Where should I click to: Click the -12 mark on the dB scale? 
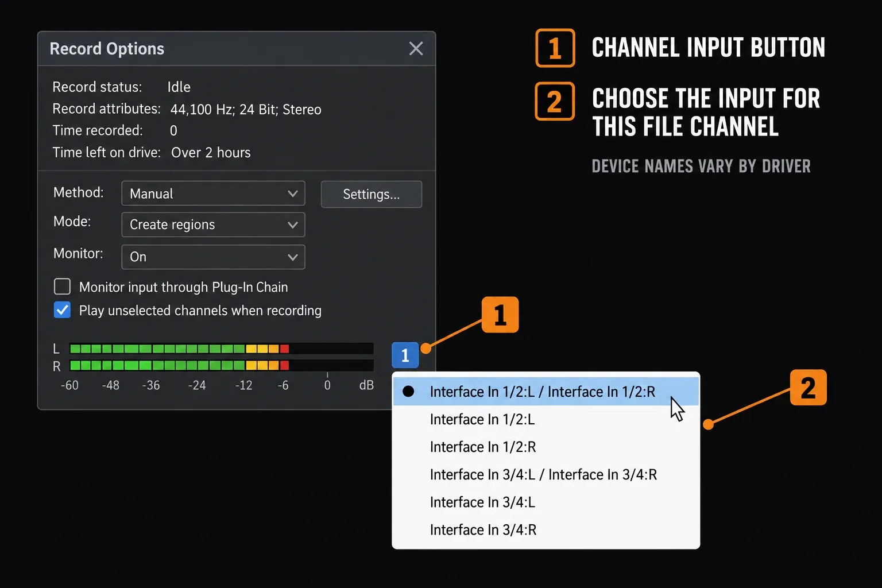(243, 385)
